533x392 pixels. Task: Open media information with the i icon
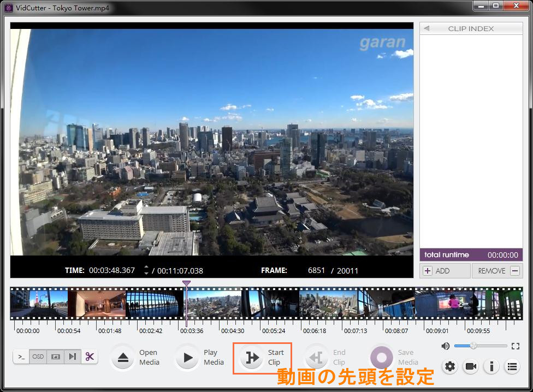point(491,366)
